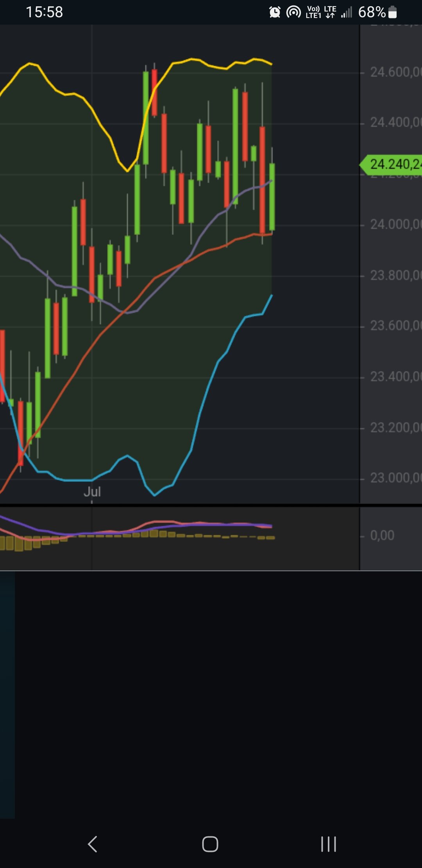This screenshot has width=422, height=868.
Task: Select the Jul label on the time axis
Action: pos(92,491)
